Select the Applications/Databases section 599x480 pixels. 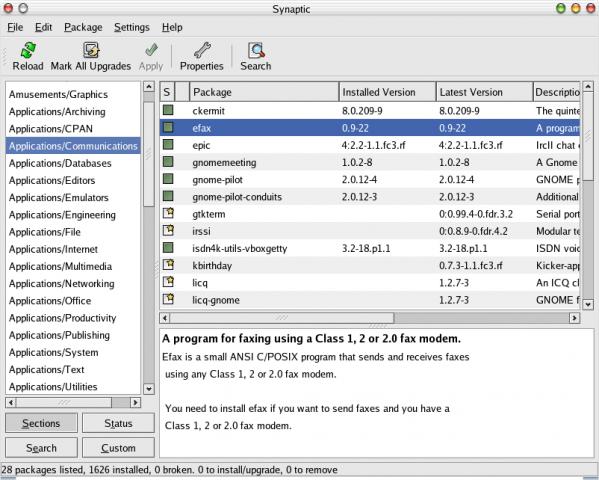[x=73, y=163]
